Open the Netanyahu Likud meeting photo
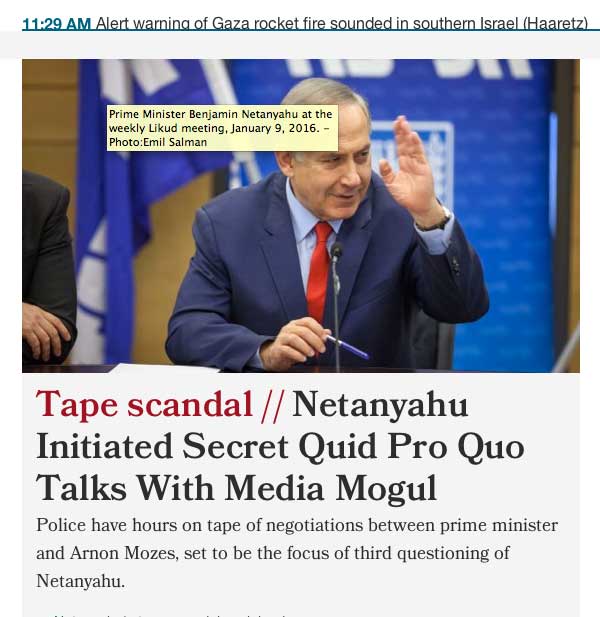Viewport: 600px width, 617px height. coord(301,216)
